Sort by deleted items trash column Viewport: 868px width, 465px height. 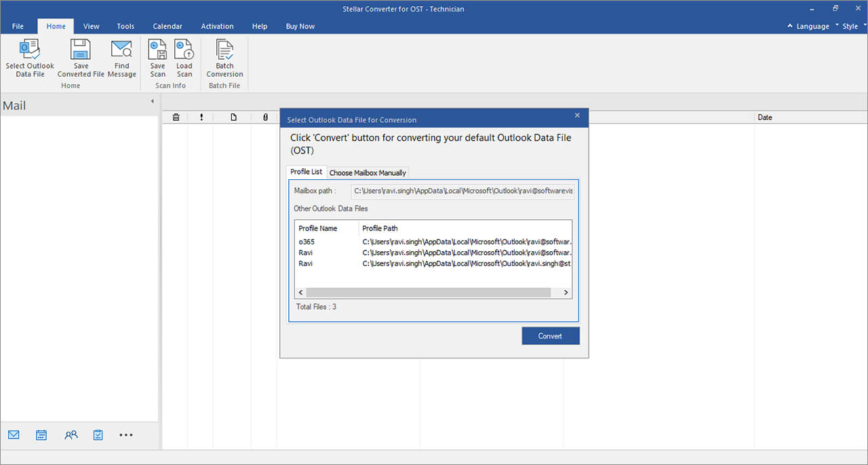click(176, 117)
